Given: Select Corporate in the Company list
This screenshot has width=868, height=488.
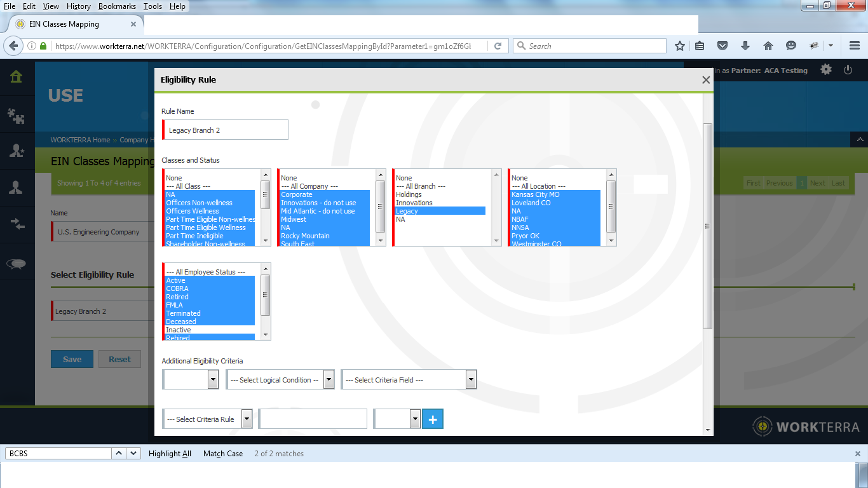Looking at the screenshot, I should tap(297, 194).
